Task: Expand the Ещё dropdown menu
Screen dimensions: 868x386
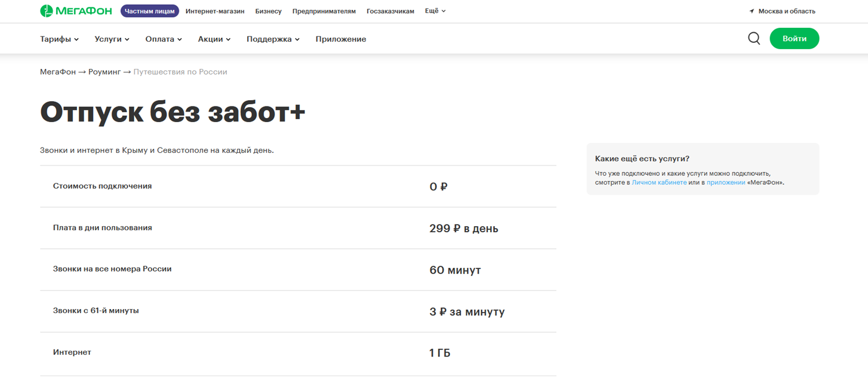Action: coord(435,11)
